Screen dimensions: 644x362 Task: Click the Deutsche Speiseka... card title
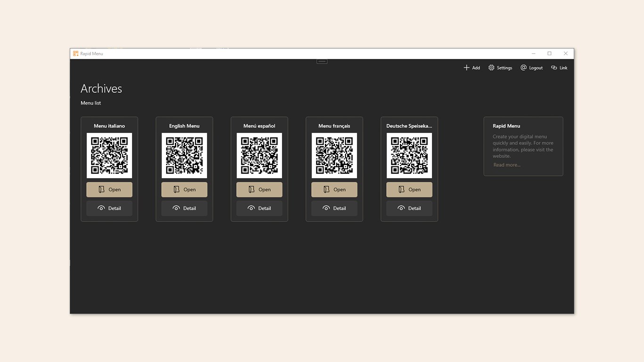[x=409, y=126]
